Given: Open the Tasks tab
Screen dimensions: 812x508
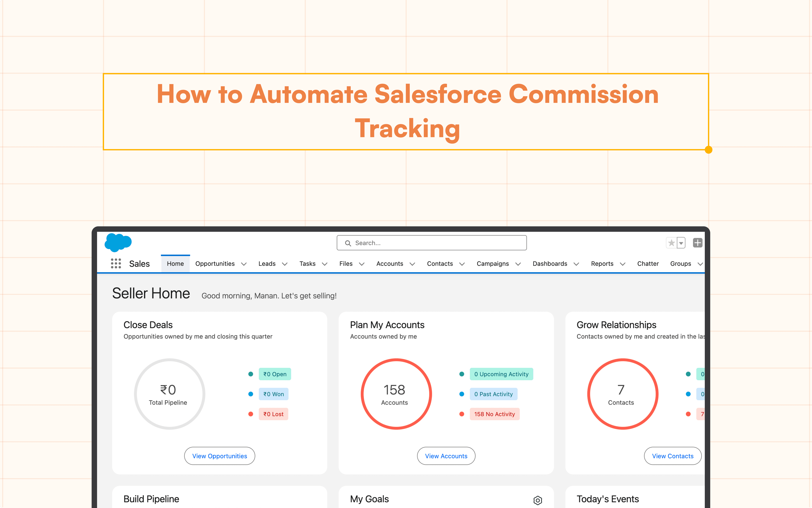Looking at the screenshot, I should (307, 264).
